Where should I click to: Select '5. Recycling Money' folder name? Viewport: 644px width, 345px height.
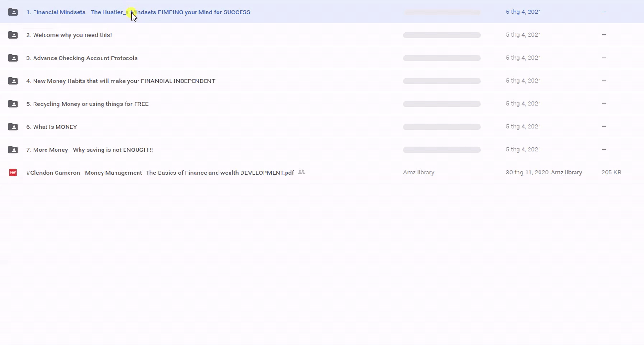coord(87,104)
